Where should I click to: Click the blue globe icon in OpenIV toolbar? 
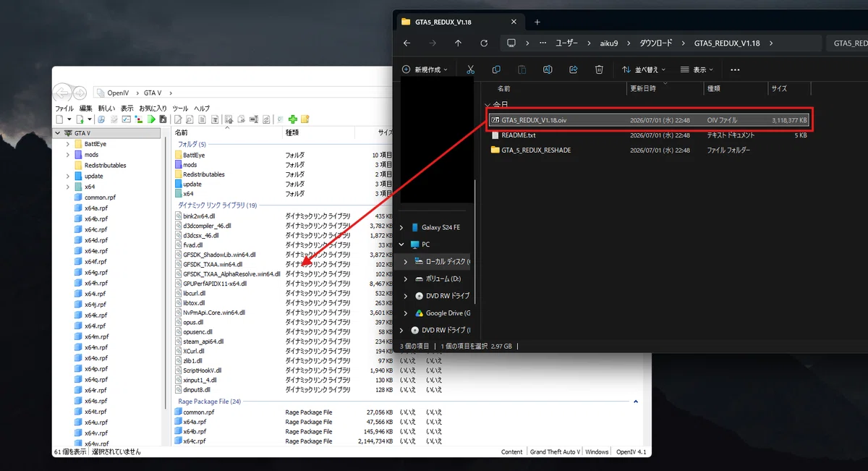(101, 119)
